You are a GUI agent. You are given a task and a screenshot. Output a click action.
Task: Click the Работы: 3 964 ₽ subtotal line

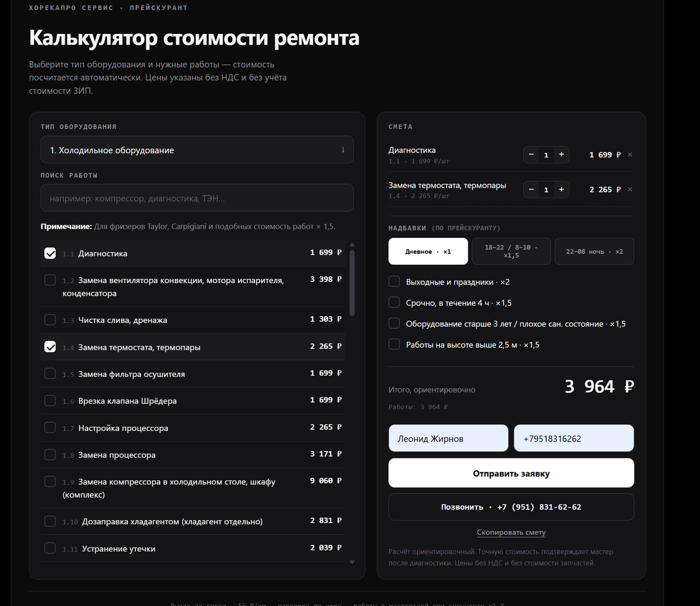(x=418, y=407)
